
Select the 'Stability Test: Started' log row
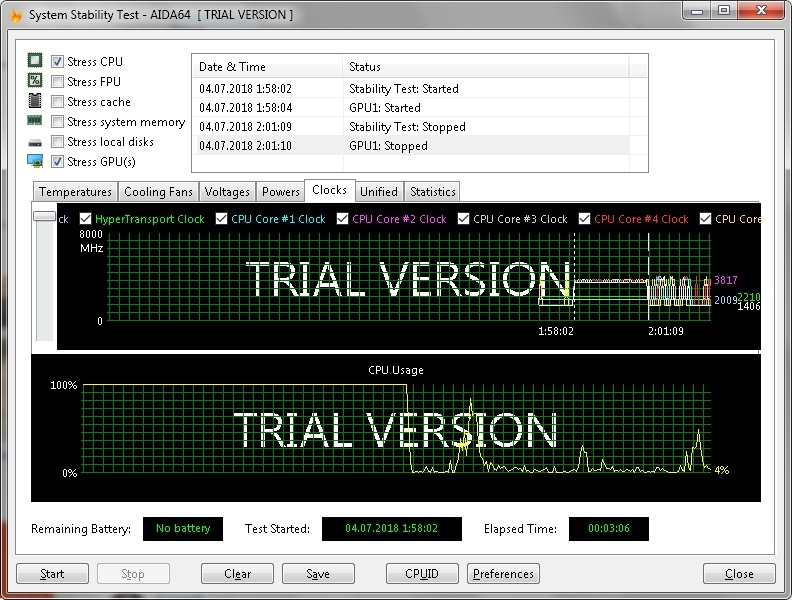[x=411, y=88]
